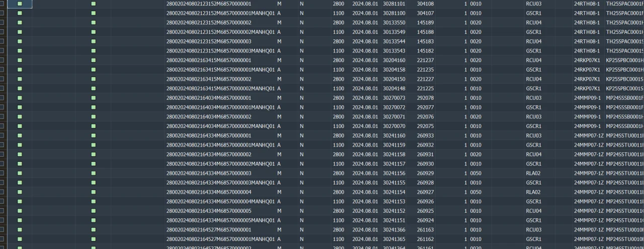Click 0050 code in row with 260927

click(x=475, y=192)
